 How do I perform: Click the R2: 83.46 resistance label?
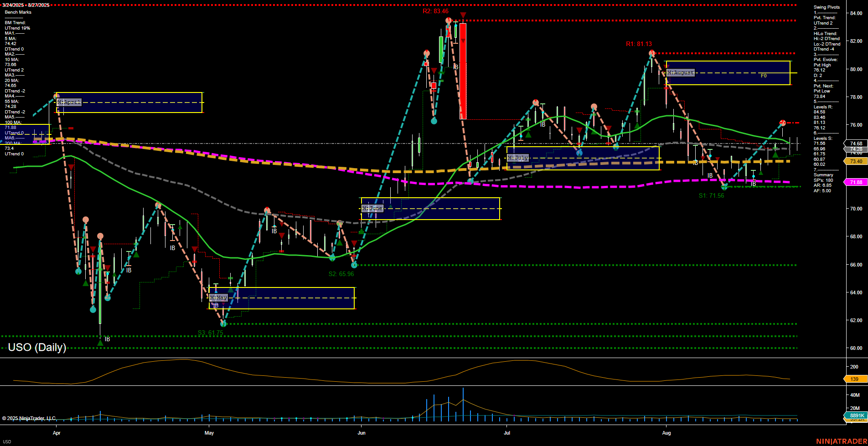(x=435, y=11)
